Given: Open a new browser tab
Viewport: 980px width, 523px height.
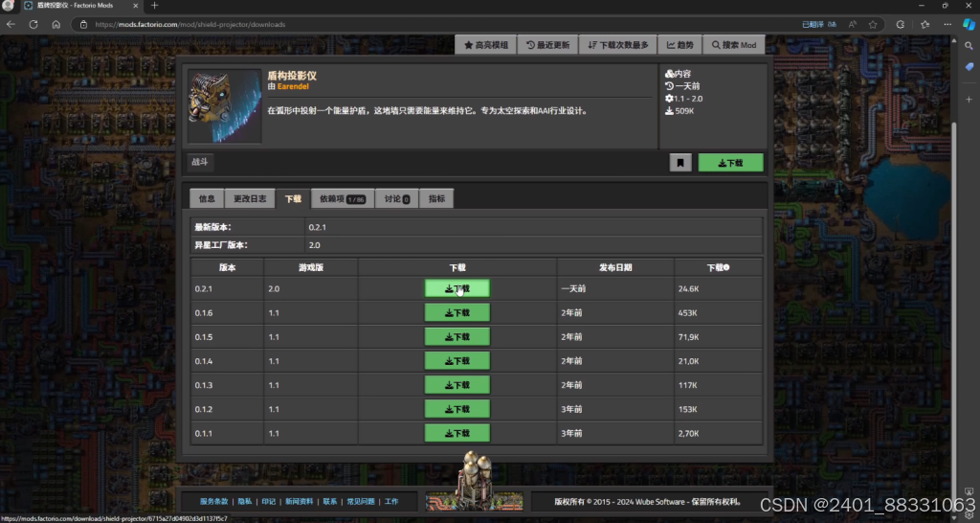Looking at the screenshot, I should click(154, 6).
